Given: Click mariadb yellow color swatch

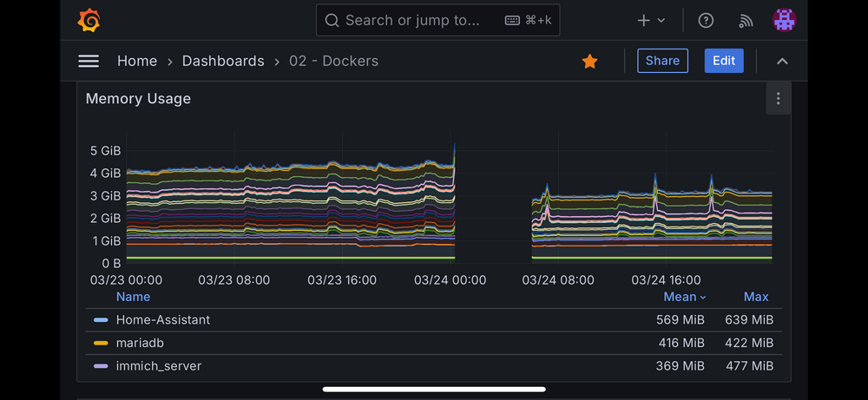Looking at the screenshot, I should (x=101, y=343).
